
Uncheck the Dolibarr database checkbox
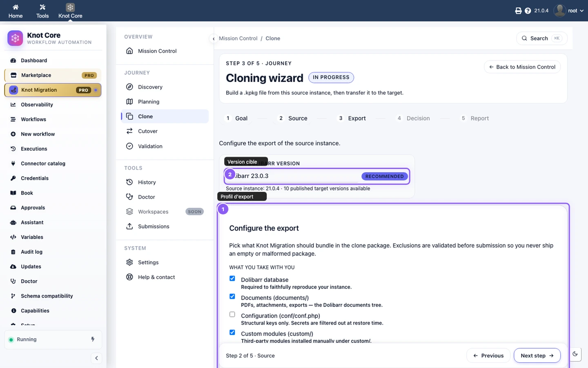(x=232, y=278)
